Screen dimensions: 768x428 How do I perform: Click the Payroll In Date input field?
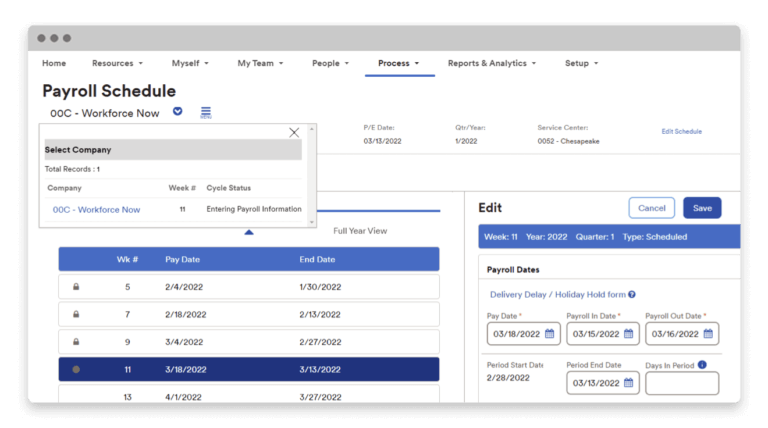[x=603, y=334]
